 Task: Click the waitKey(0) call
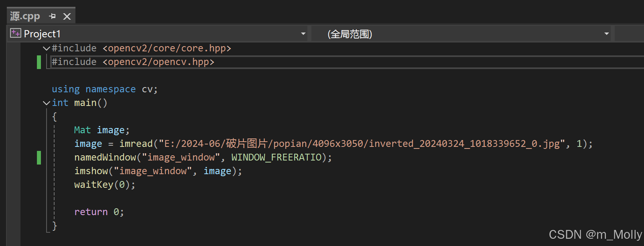coord(102,185)
